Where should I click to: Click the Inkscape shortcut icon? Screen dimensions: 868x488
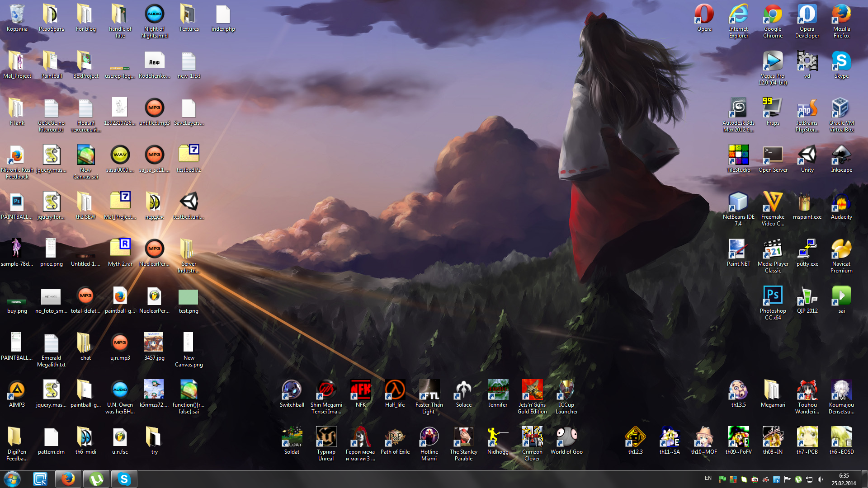pos(841,155)
